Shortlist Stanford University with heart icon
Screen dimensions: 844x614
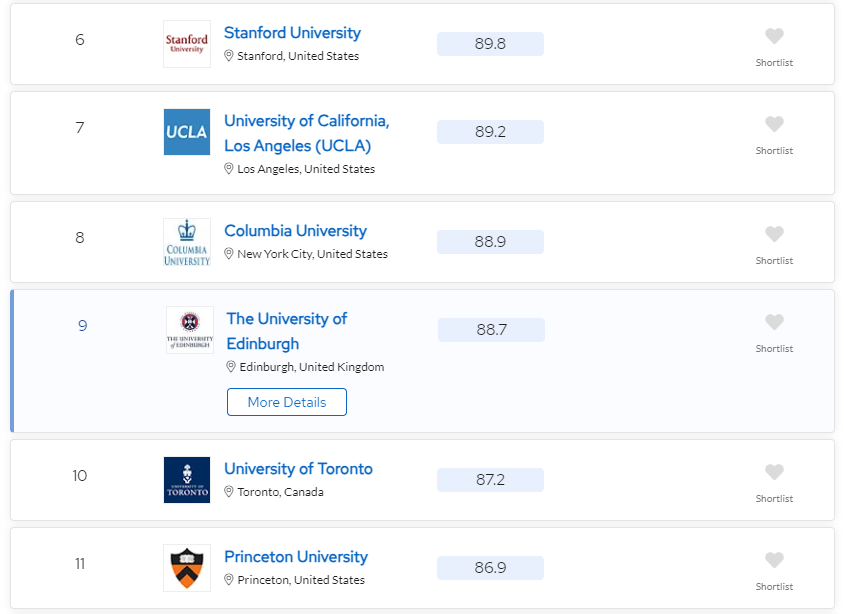tap(774, 36)
